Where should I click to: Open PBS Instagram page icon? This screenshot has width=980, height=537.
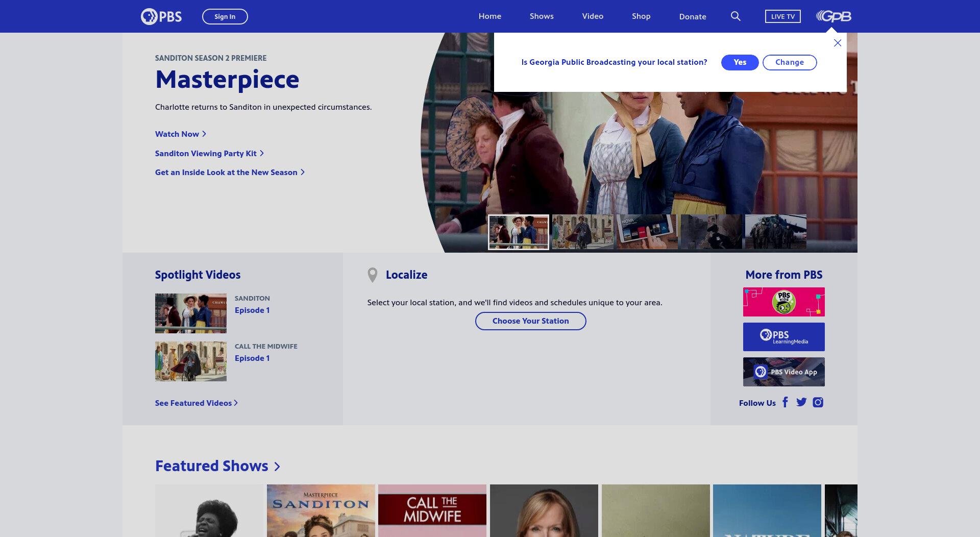818,402
